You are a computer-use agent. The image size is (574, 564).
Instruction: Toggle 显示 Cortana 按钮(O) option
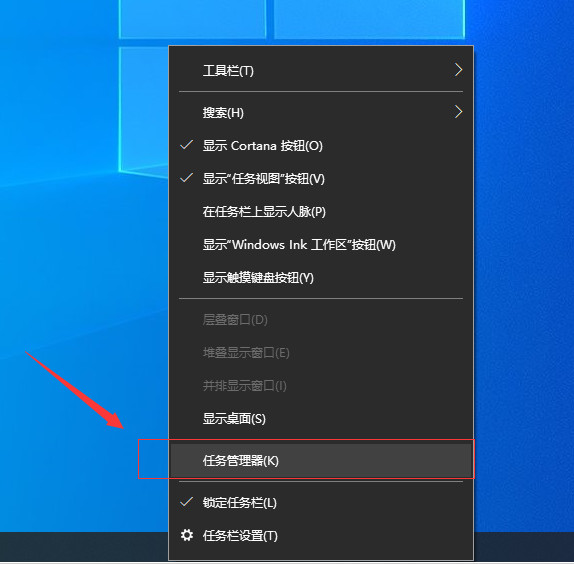coord(321,146)
